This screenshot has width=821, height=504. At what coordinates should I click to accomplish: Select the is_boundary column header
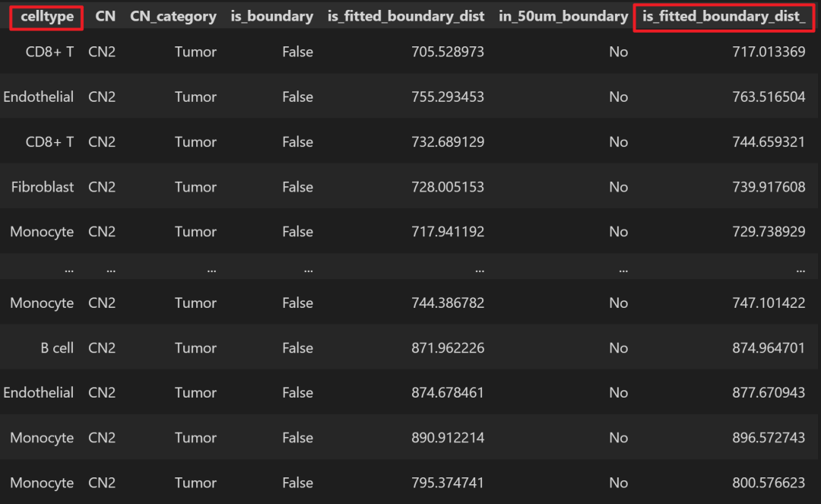(271, 17)
